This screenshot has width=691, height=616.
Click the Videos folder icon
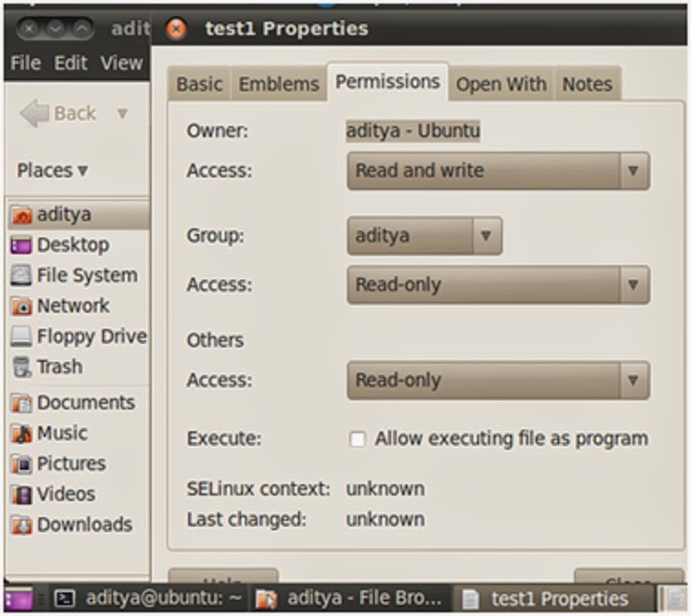coord(21,494)
